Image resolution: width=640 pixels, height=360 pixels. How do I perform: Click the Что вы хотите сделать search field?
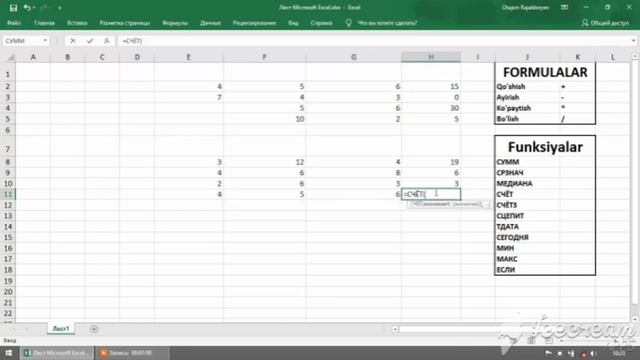[x=387, y=23]
